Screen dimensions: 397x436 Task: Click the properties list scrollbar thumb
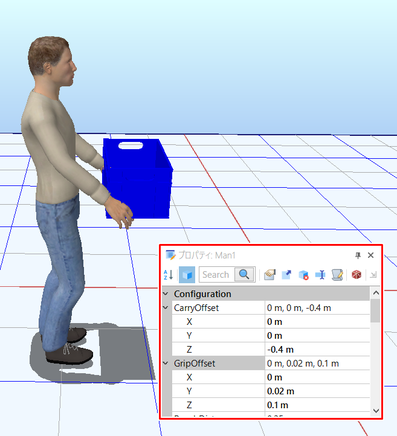pyautogui.click(x=375, y=311)
